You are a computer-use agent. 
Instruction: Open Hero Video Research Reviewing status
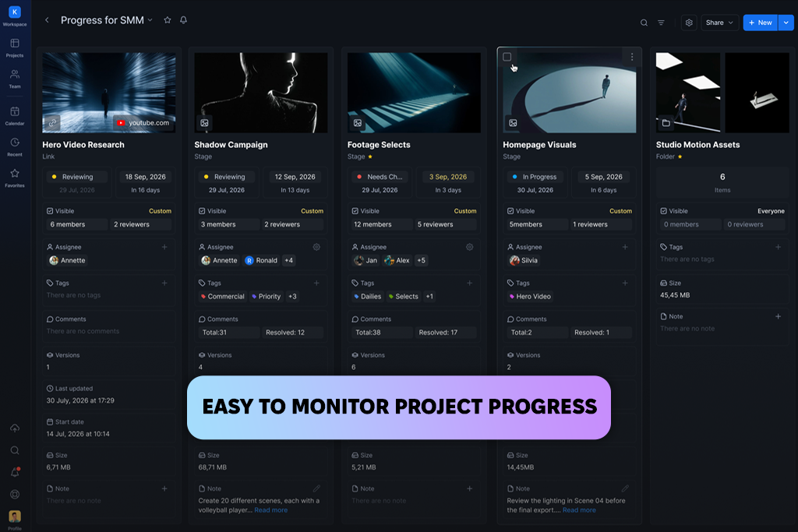77,177
